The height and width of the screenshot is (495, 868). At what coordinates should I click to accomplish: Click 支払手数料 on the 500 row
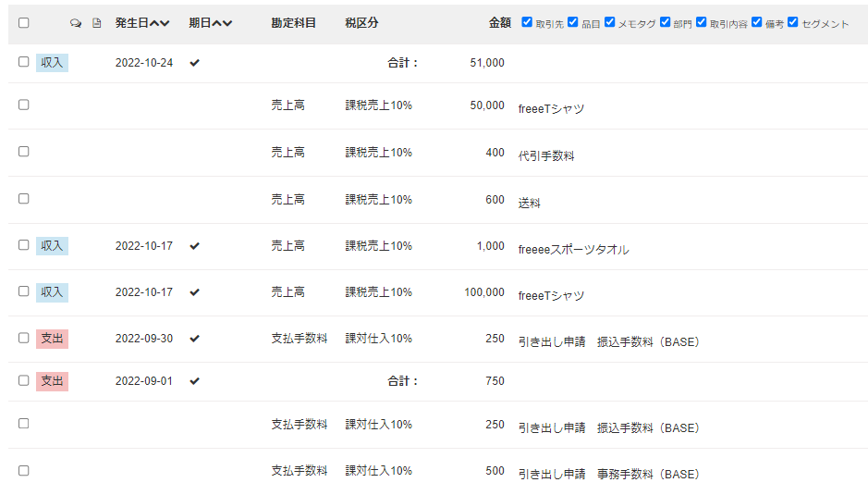click(x=300, y=471)
